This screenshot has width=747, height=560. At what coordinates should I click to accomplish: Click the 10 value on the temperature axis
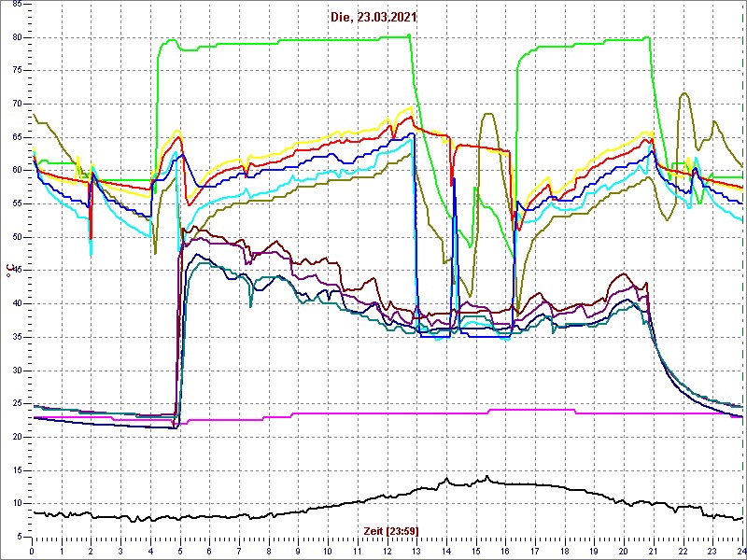16,504
